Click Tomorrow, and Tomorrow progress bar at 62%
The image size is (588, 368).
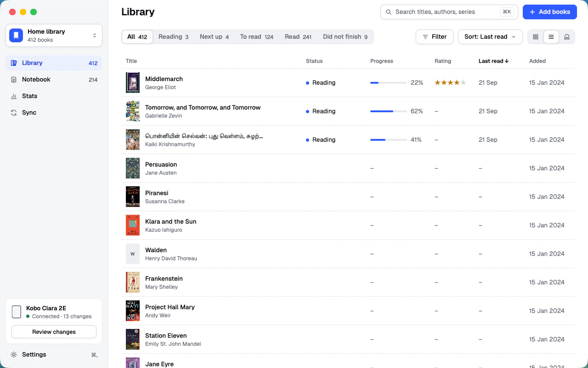389,111
